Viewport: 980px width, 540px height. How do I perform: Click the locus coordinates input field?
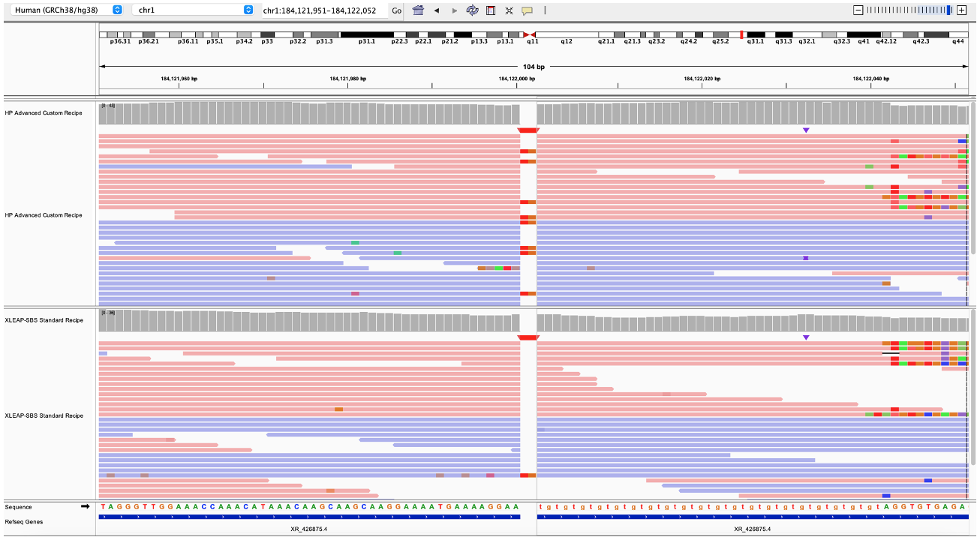323,10
